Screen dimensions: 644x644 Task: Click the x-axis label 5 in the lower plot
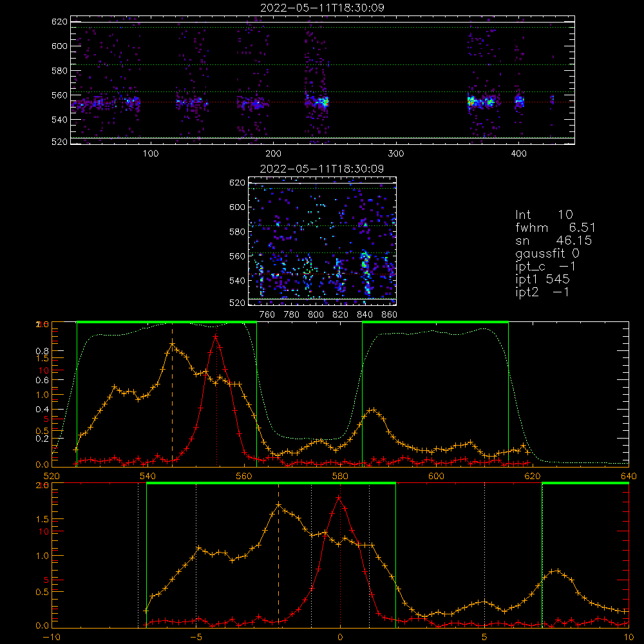pyautogui.click(x=484, y=637)
